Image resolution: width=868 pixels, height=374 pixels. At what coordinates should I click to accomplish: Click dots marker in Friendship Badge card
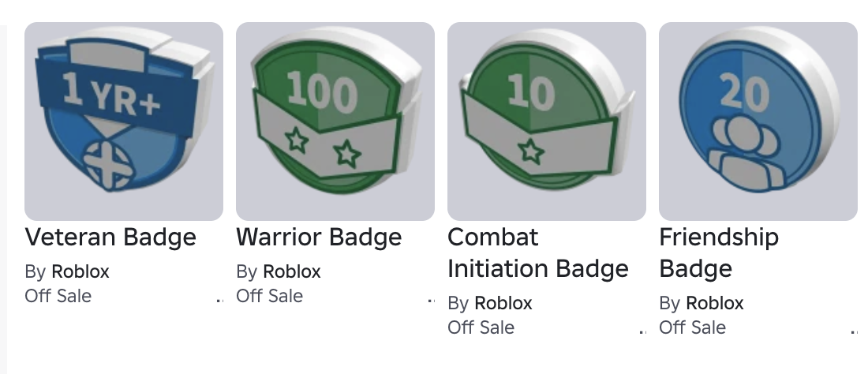854,332
